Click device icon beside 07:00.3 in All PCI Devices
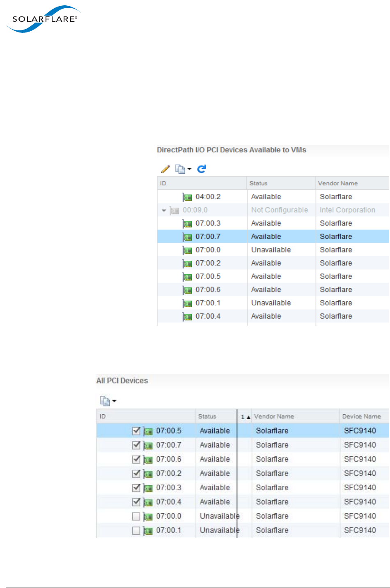The height and width of the screenshot is (588, 390). tap(148, 488)
